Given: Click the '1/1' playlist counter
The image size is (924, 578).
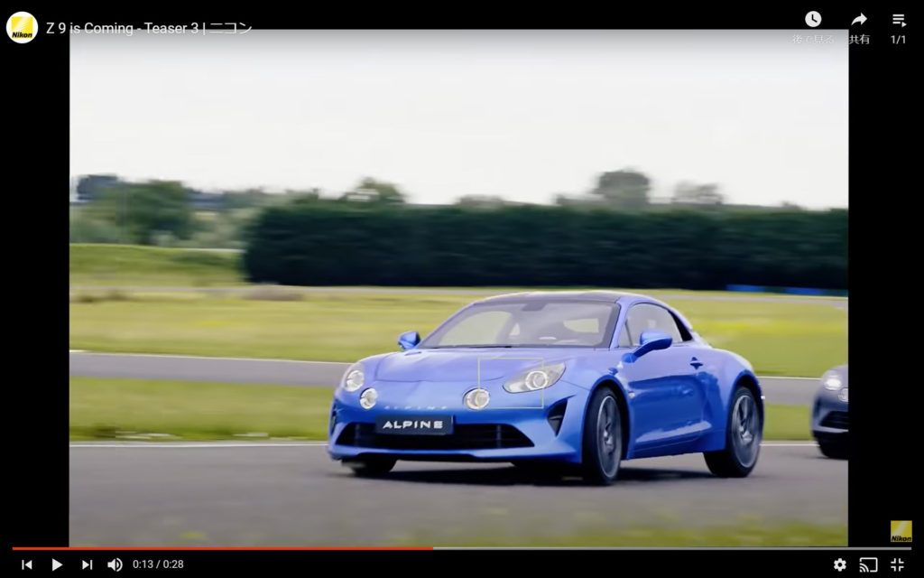Looking at the screenshot, I should point(899,40).
